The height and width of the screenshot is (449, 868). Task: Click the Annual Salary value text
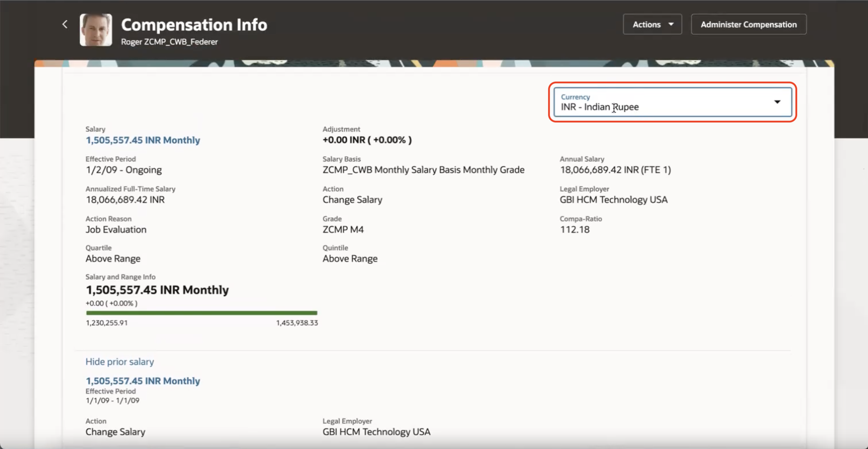pos(615,170)
